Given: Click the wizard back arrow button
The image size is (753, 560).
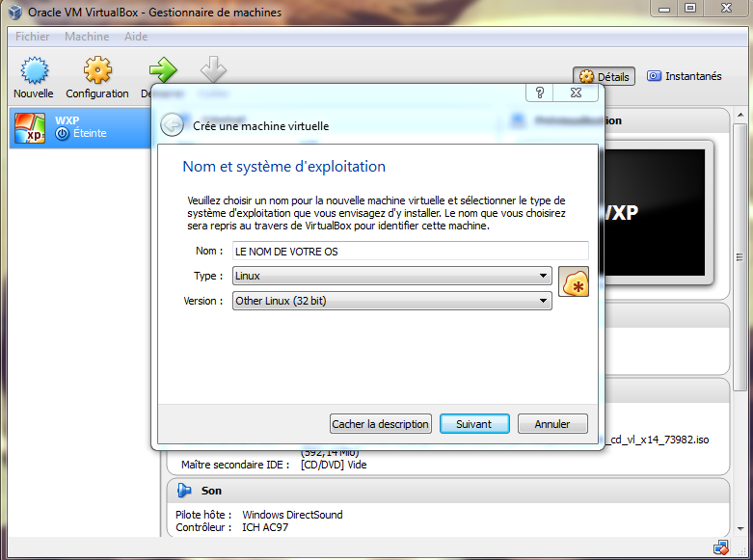Looking at the screenshot, I should point(172,125).
